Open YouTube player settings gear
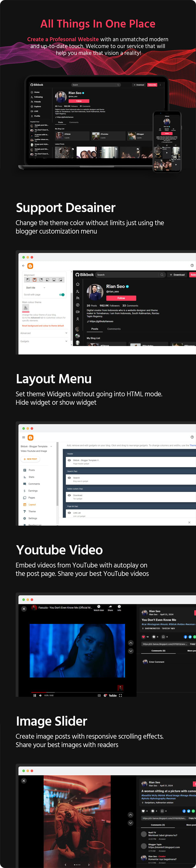This screenshot has width=196, height=868. click(x=105, y=695)
